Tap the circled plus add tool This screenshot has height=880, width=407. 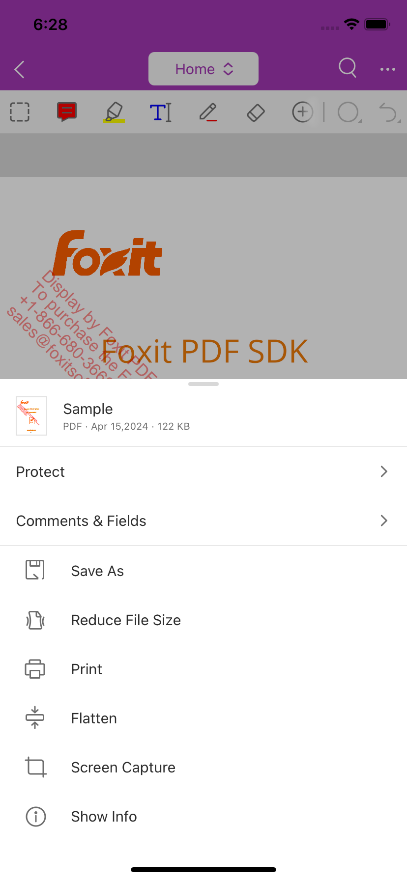pyautogui.click(x=303, y=112)
